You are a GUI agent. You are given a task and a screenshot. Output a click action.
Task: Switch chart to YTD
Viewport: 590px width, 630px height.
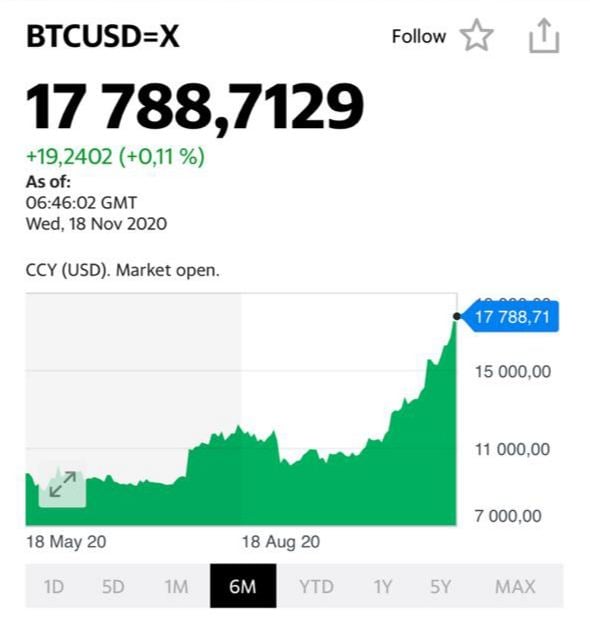316,587
